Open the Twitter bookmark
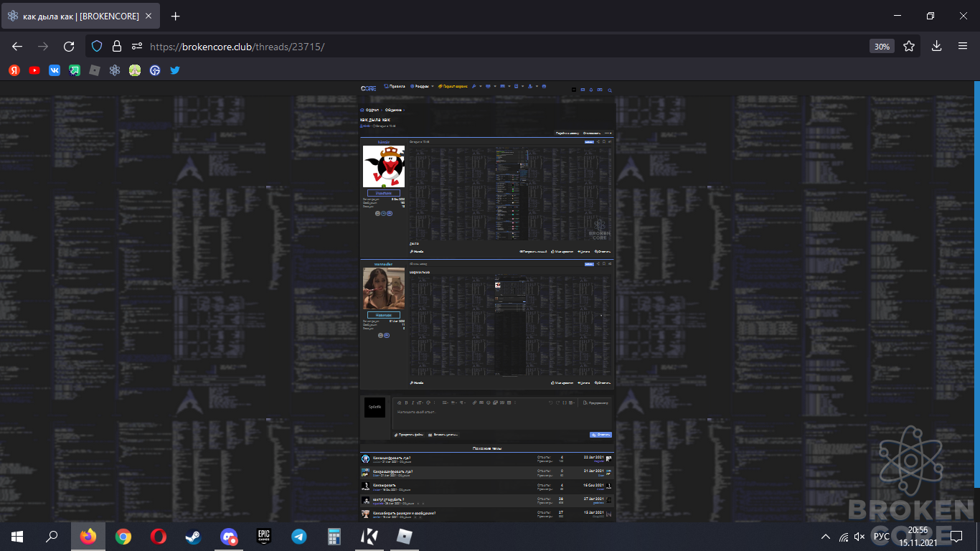 (175, 70)
